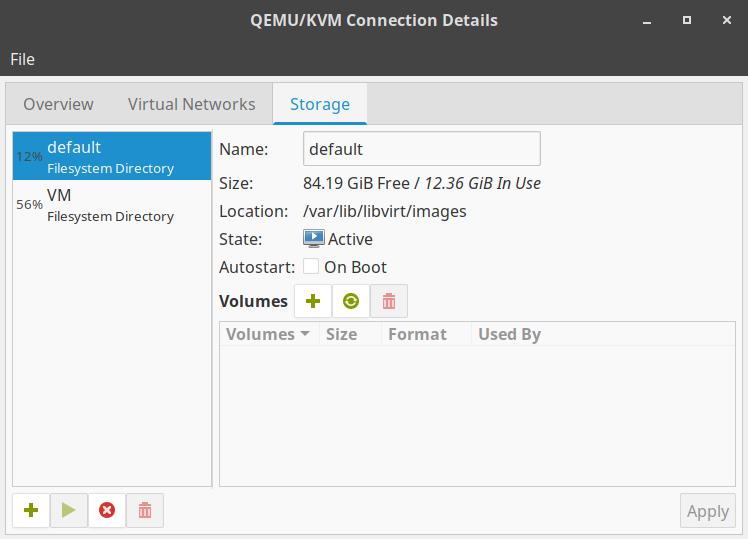Delete the selected storage pool
This screenshot has height=539, width=748.
point(145,511)
